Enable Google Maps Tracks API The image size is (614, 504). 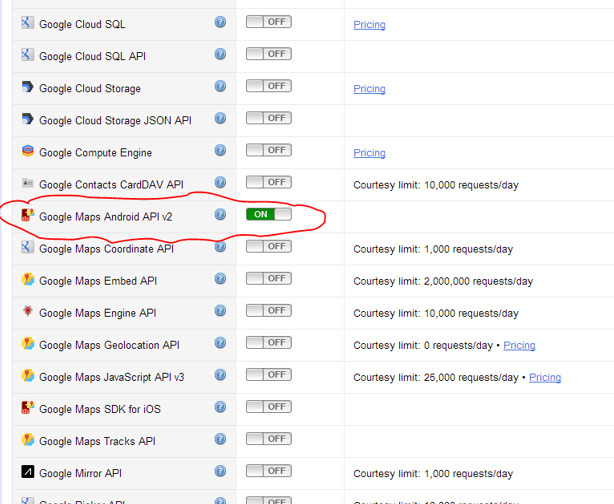pos(269,439)
